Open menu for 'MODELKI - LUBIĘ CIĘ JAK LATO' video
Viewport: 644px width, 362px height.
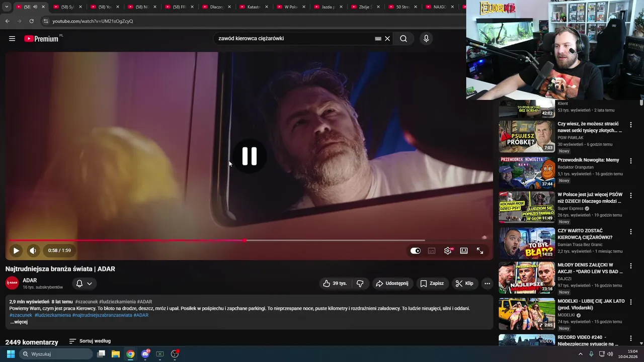(630, 302)
